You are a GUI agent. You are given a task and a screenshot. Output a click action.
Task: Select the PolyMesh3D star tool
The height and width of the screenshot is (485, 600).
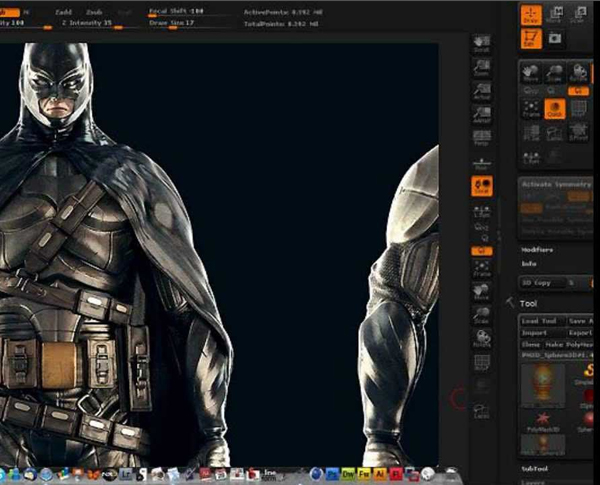click(x=543, y=422)
